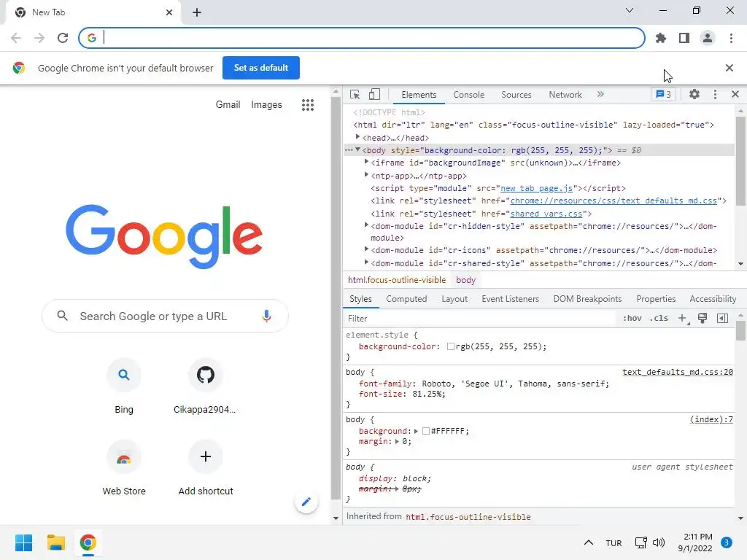Click the toggle rendering emulations paintbrush icon
747x560 pixels.
[x=703, y=318]
